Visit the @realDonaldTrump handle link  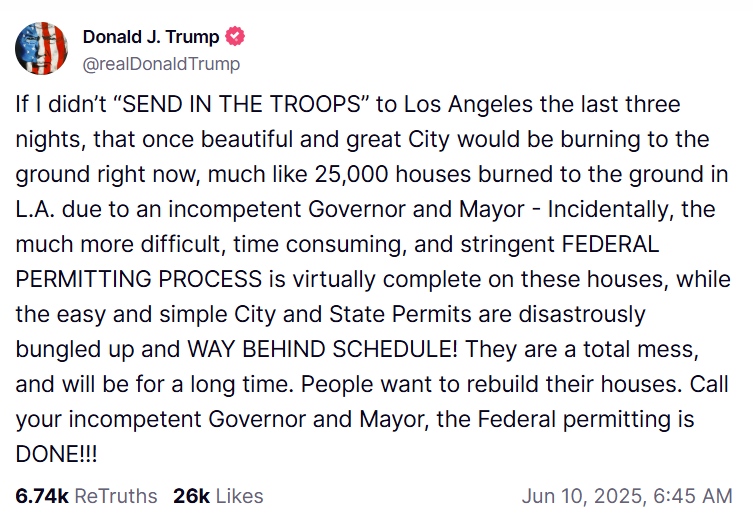tap(161, 63)
